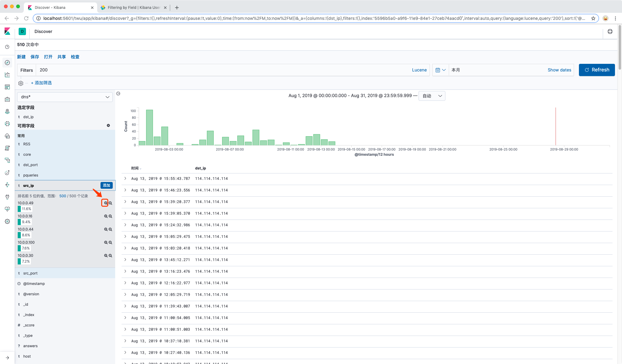Click the 500 records link
This screenshot has width=622, height=364.
[63, 196]
